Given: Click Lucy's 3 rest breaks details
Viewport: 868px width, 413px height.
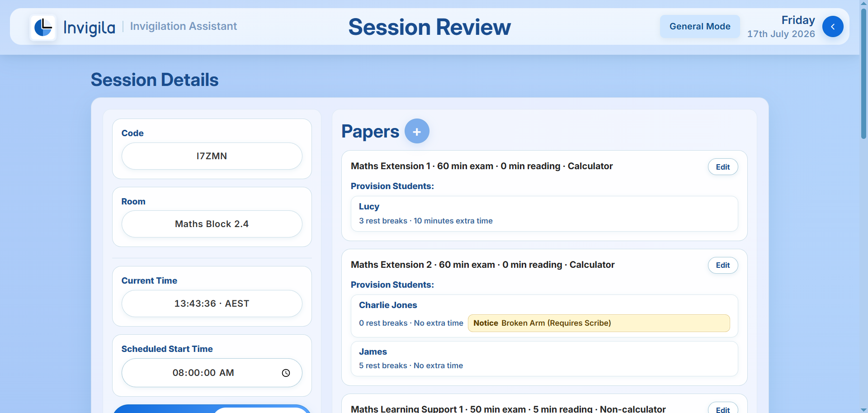Looking at the screenshot, I should (x=426, y=221).
